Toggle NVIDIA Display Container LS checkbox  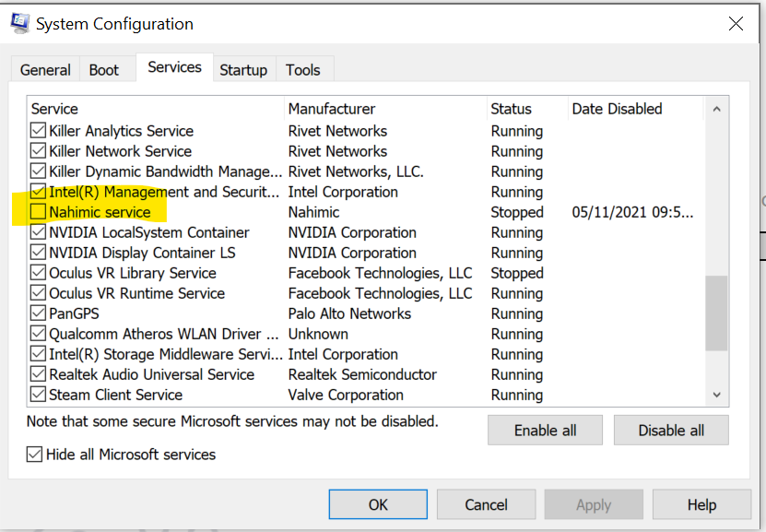pyautogui.click(x=38, y=253)
